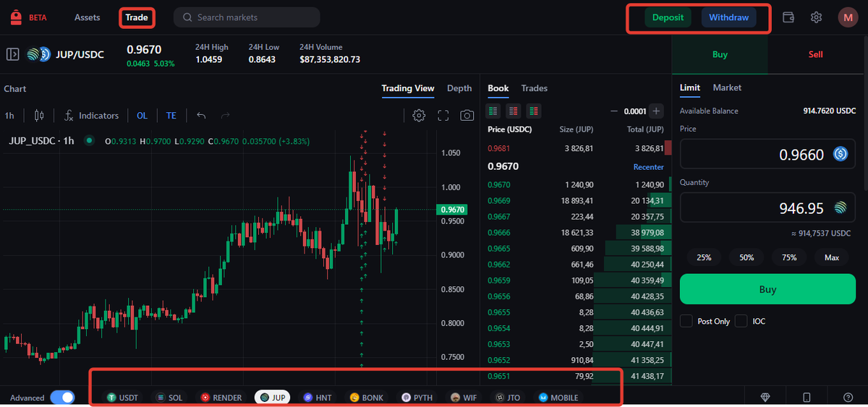
Task: Switch to the Buy side tab
Action: tap(720, 54)
